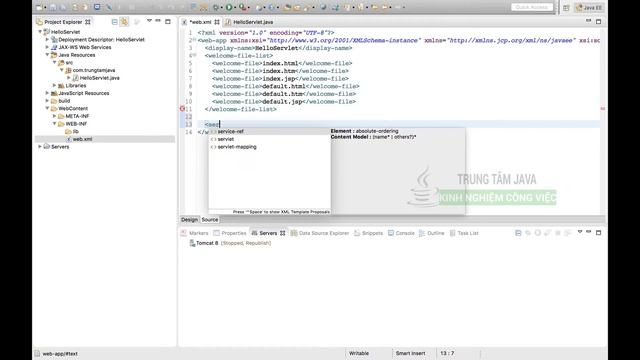
Task: Switch to the Source editor tab
Action: pos(210,220)
